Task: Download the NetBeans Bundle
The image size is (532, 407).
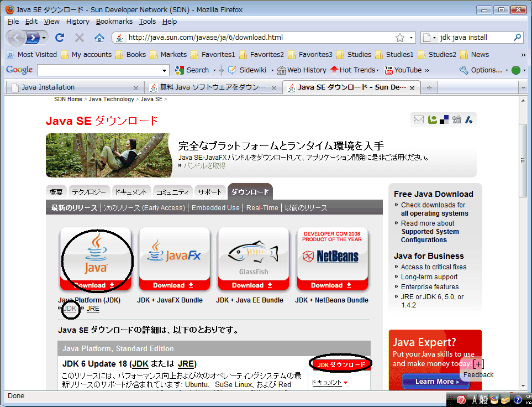Action: click(x=332, y=285)
